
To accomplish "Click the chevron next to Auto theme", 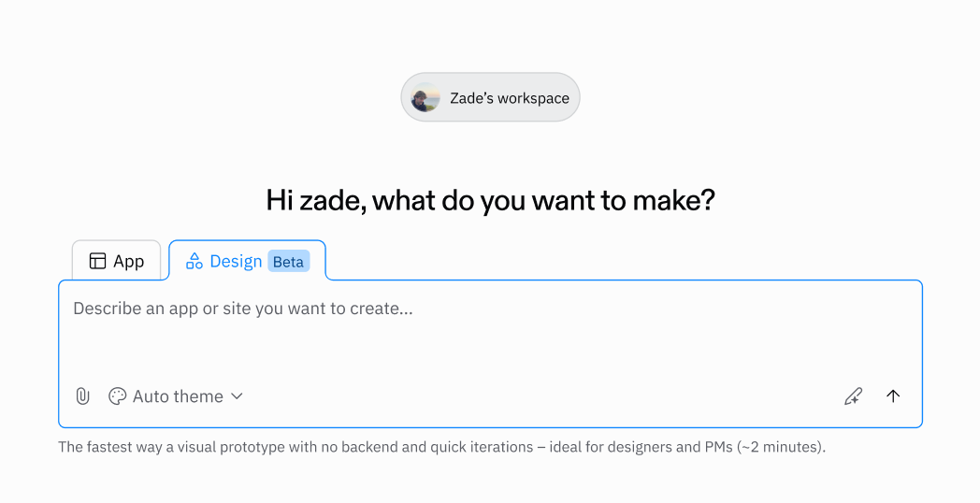I will 238,396.
